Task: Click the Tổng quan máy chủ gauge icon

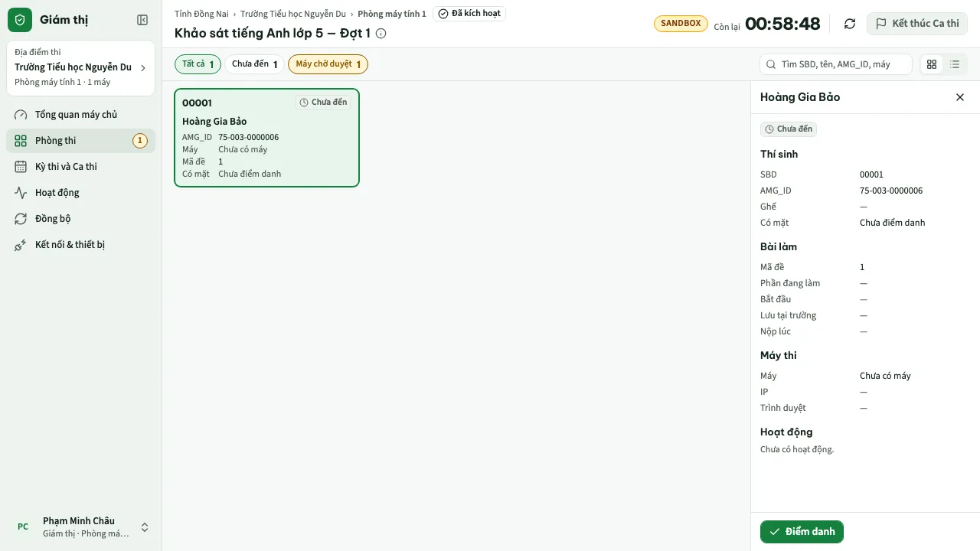Action: 21,115
